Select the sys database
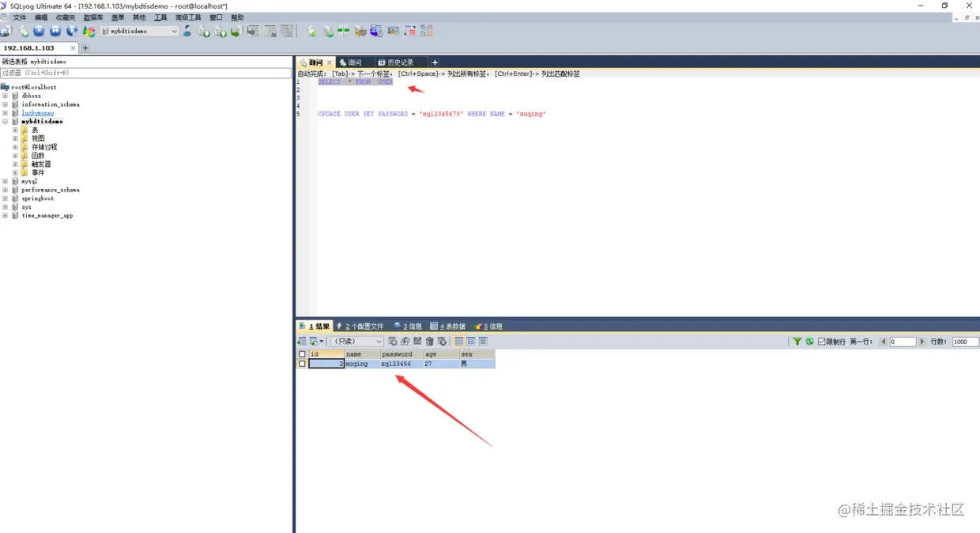Viewport: 980px width, 533px height. [27, 207]
